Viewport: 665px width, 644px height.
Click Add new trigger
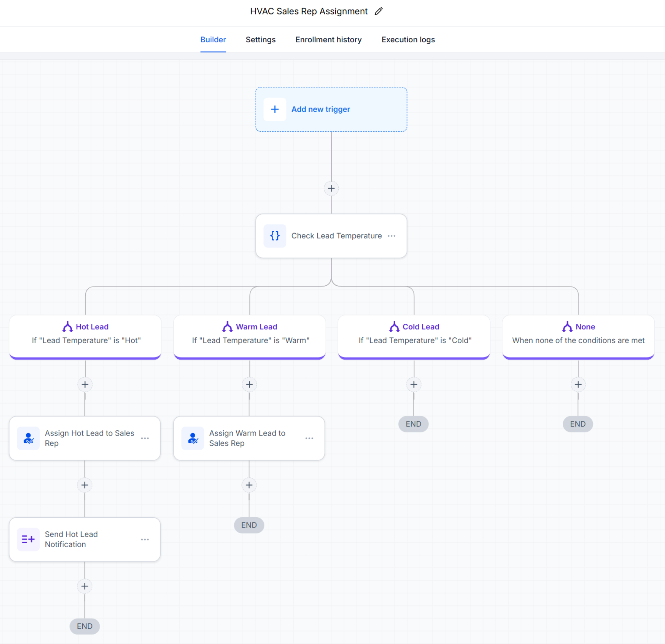pyautogui.click(x=331, y=109)
